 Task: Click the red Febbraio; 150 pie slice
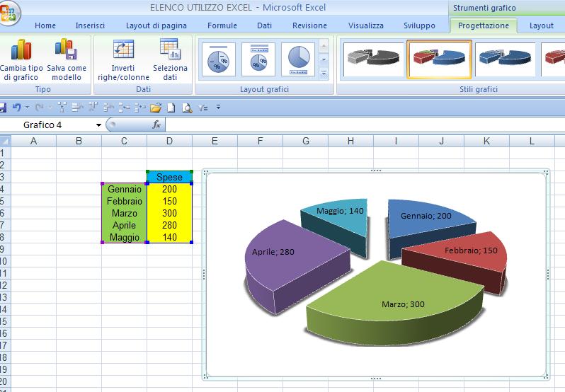coord(465,258)
